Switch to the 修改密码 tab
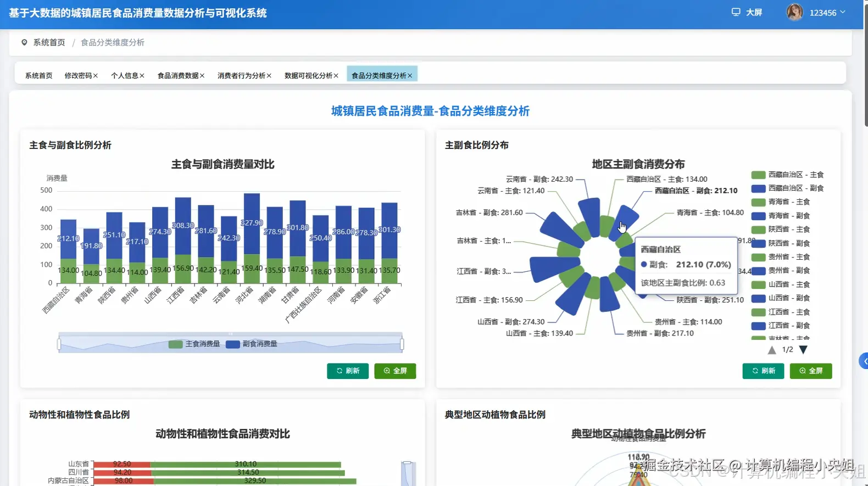 tap(78, 75)
